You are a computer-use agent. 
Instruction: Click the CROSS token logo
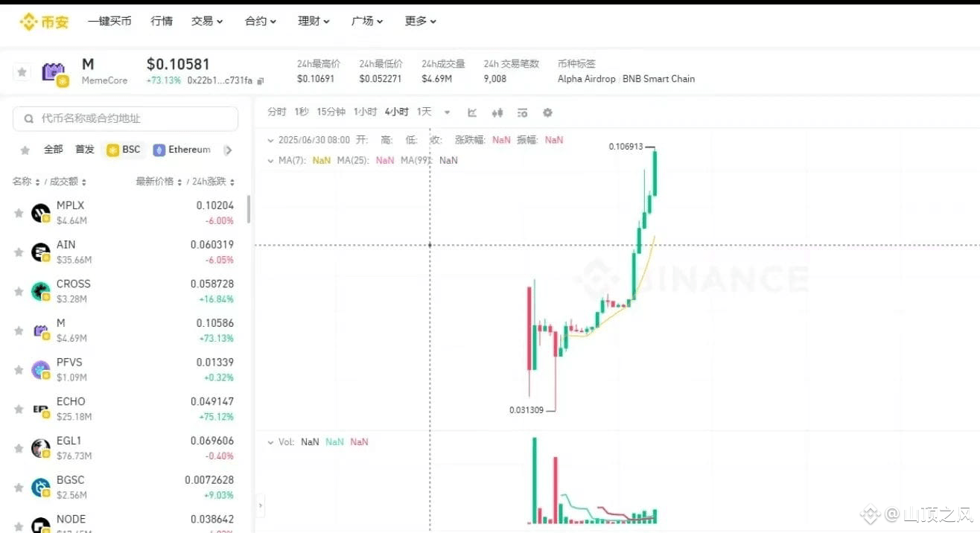tap(41, 292)
